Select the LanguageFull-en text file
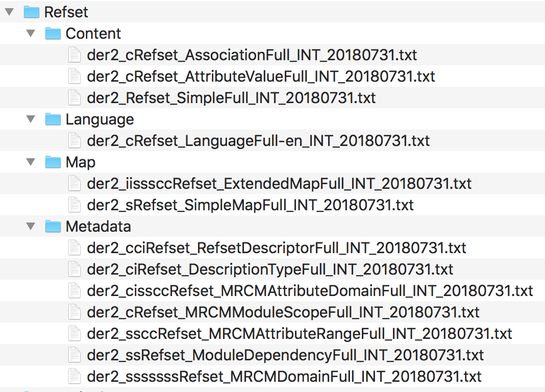This screenshot has width=545, height=392. pyautogui.click(x=258, y=141)
